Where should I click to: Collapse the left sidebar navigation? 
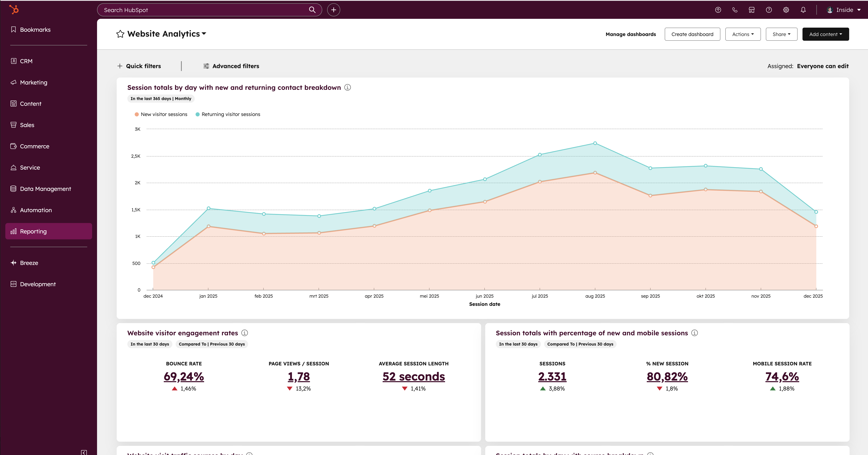[84, 452]
